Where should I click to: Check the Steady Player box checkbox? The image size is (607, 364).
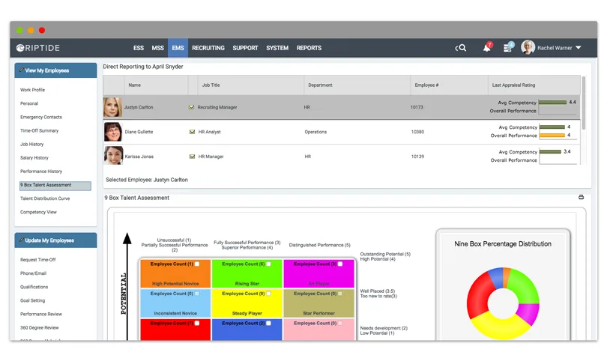tap(269, 294)
